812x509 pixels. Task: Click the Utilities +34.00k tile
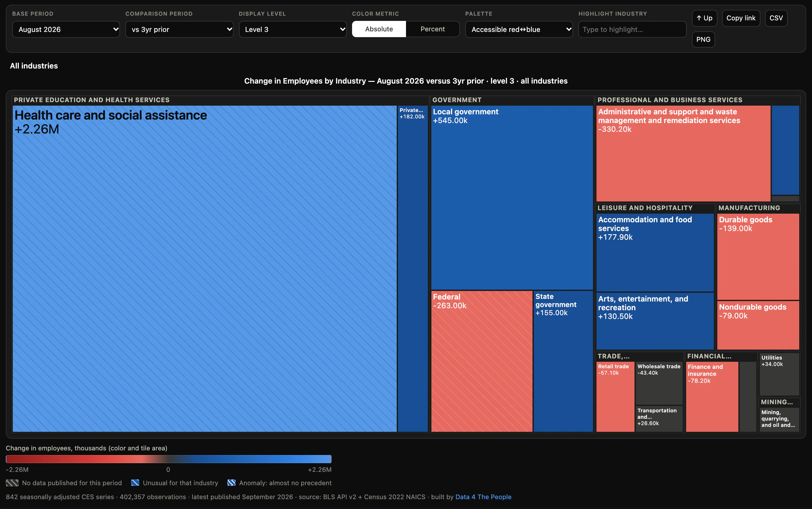point(779,374)
